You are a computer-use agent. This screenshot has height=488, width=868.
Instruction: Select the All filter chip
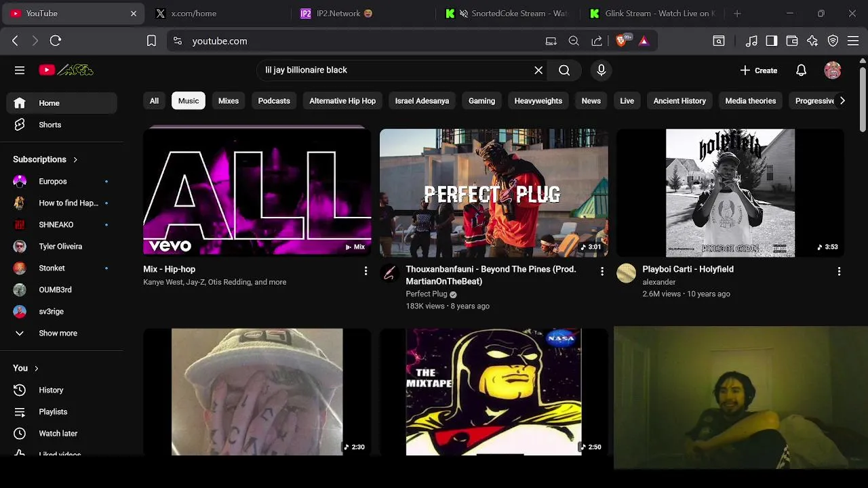click(x=154, y=101)
